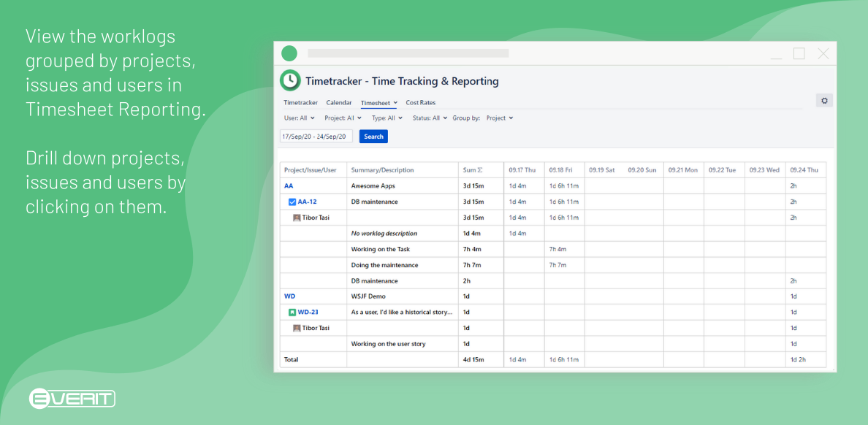This screenshot has width=868, height=425.
Task: Click Tibor Tasi user row under AA-12
Action: tap(316, 218)
